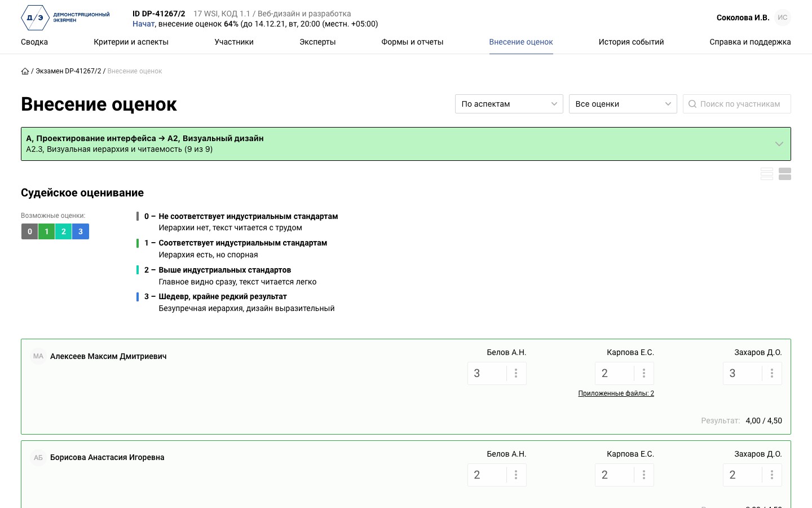This screenshot has width=812, height=508.
Task: Open options menu for Белов's score on Борисова
Action: [516, 475]
